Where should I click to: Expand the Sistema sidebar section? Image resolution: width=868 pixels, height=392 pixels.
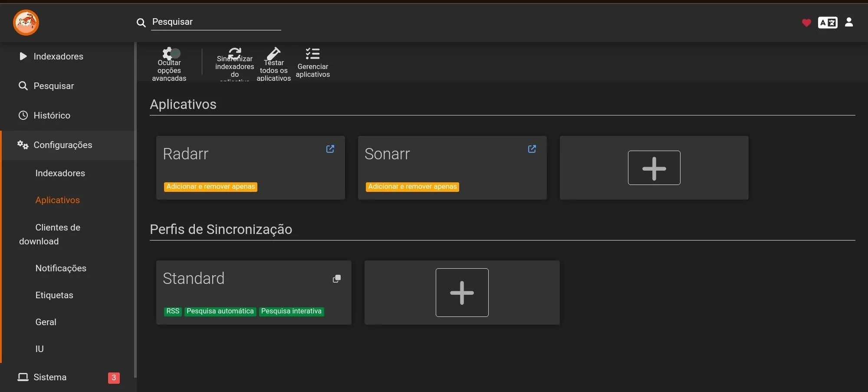50,377
